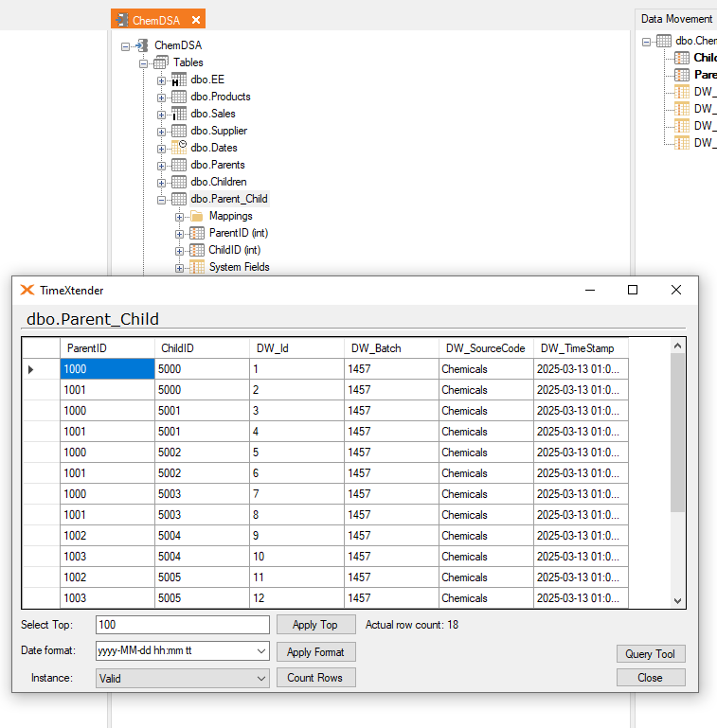Click the Mappings folder icon

[x=197, y=216]
